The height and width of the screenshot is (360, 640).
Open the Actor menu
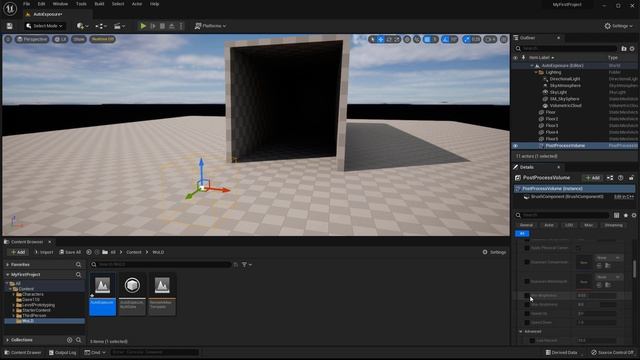click(x=137, y=4)
